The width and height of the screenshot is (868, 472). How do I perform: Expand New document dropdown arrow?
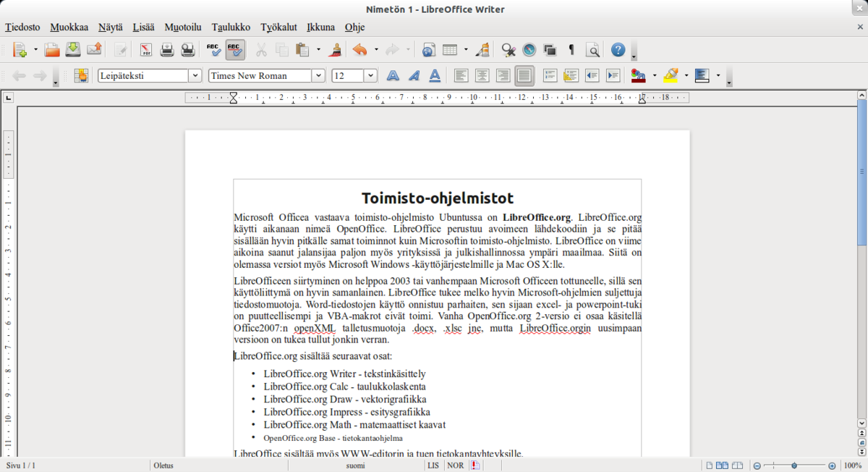point(35,50)
